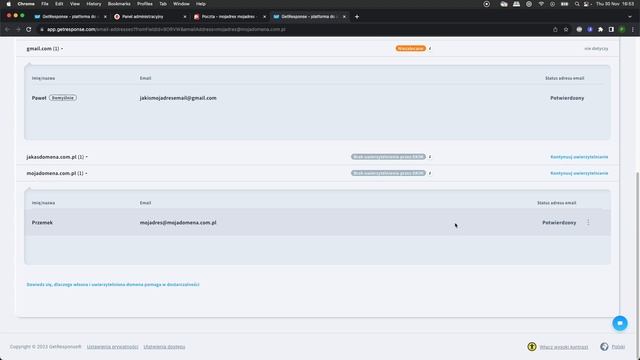Open macOS Spotlight search

tap(577, 4)
